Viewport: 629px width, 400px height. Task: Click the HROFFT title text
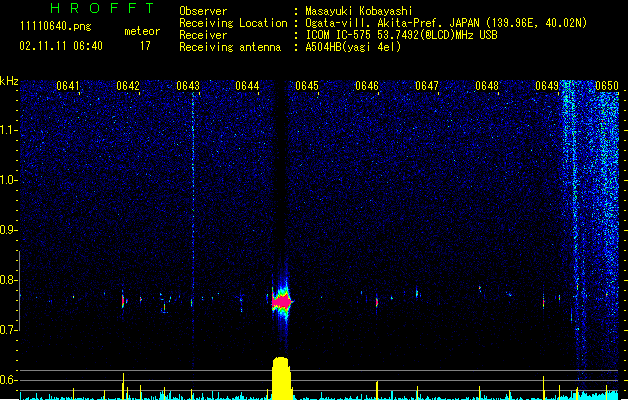pyautogui.click(x=103, y=8)
